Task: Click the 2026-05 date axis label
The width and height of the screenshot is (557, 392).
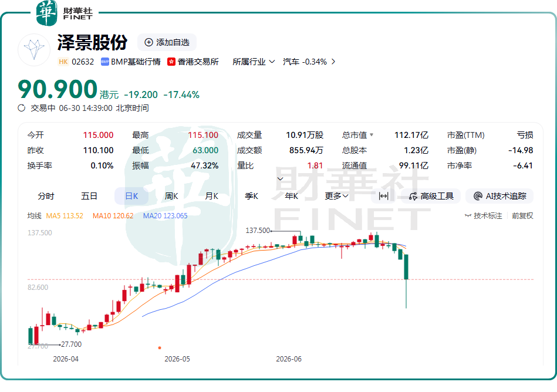Action: [x=177, y=359]
